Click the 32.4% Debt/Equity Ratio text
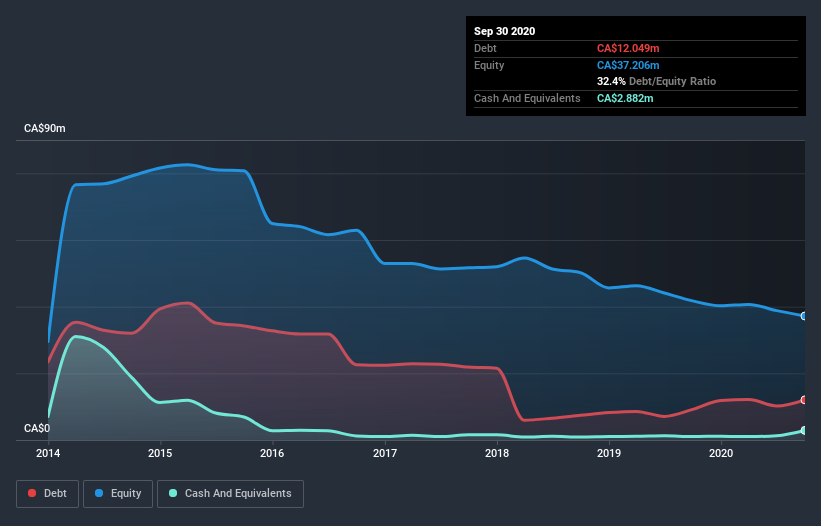 point(656,81)
